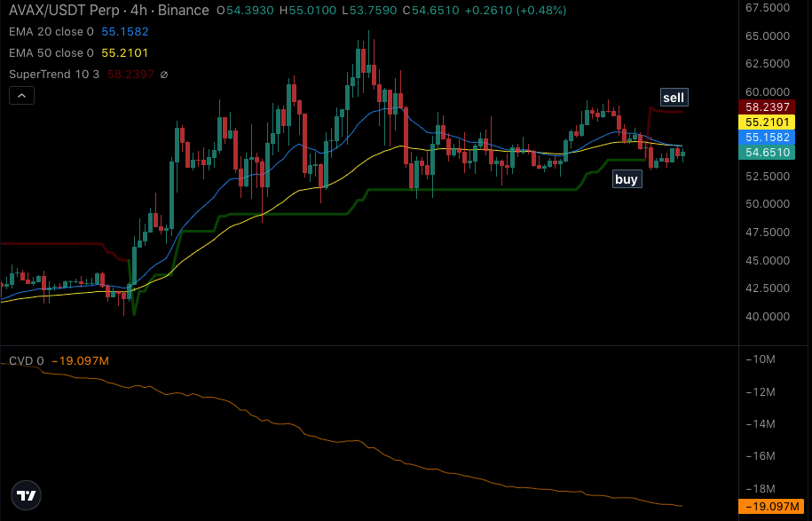
Task: Select the CVD indicator label
Action: coord(27,361)
